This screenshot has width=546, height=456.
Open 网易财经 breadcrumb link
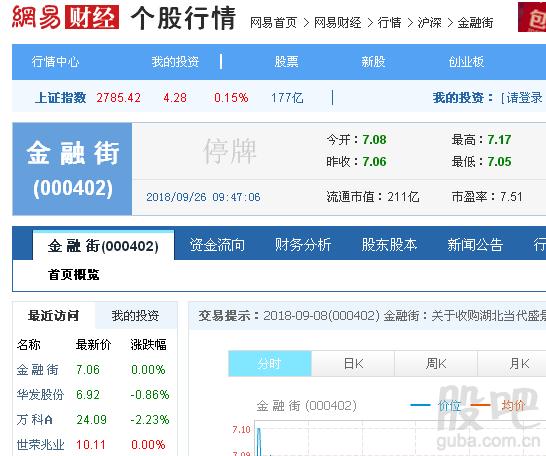pos(337,23)
